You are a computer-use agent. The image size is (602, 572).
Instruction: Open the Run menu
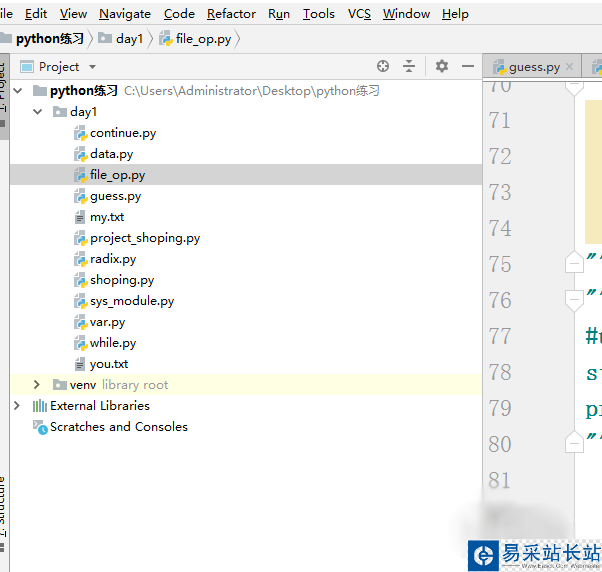point(279,14)
